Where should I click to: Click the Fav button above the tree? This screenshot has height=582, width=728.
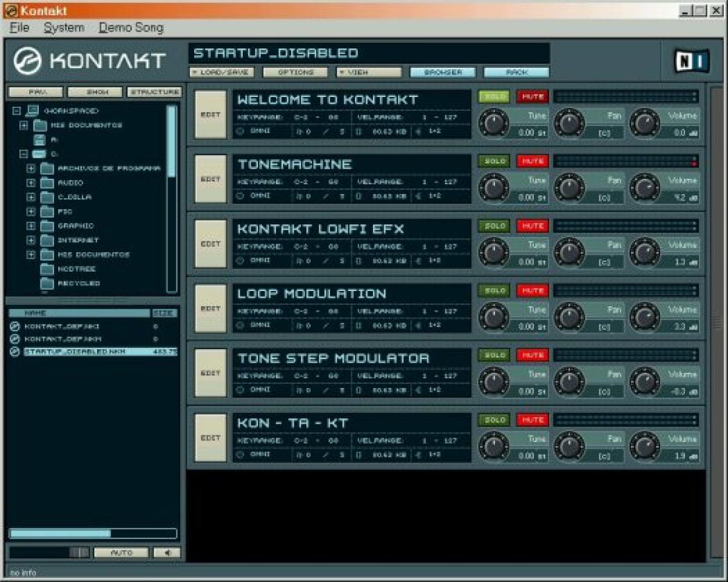[x=35, y=92]
